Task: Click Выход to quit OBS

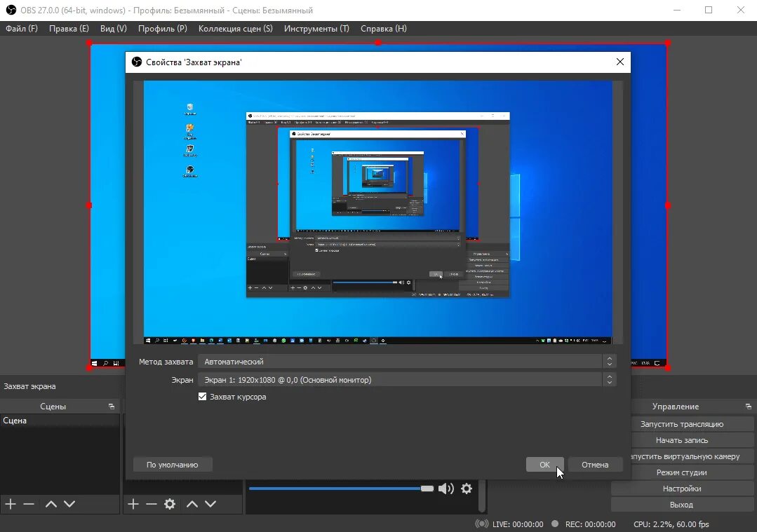Action: (x=682, y=505)
